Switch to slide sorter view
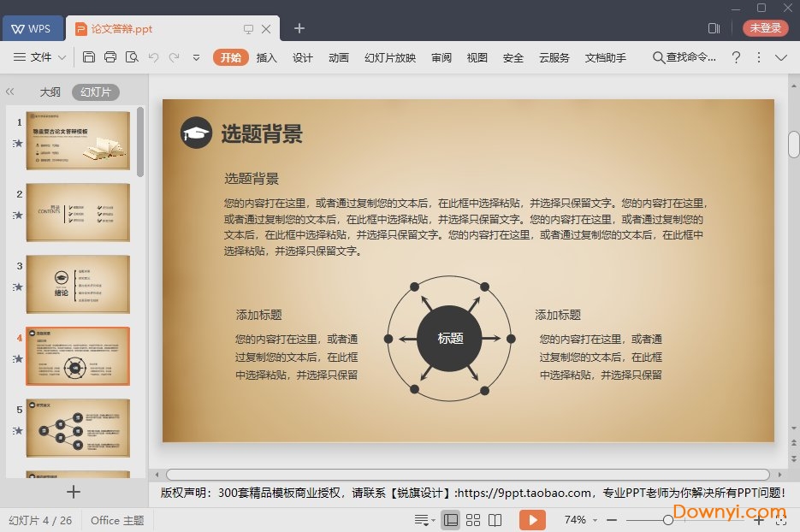The height and width of the screenshot is (532, 800). click(472, 520)
